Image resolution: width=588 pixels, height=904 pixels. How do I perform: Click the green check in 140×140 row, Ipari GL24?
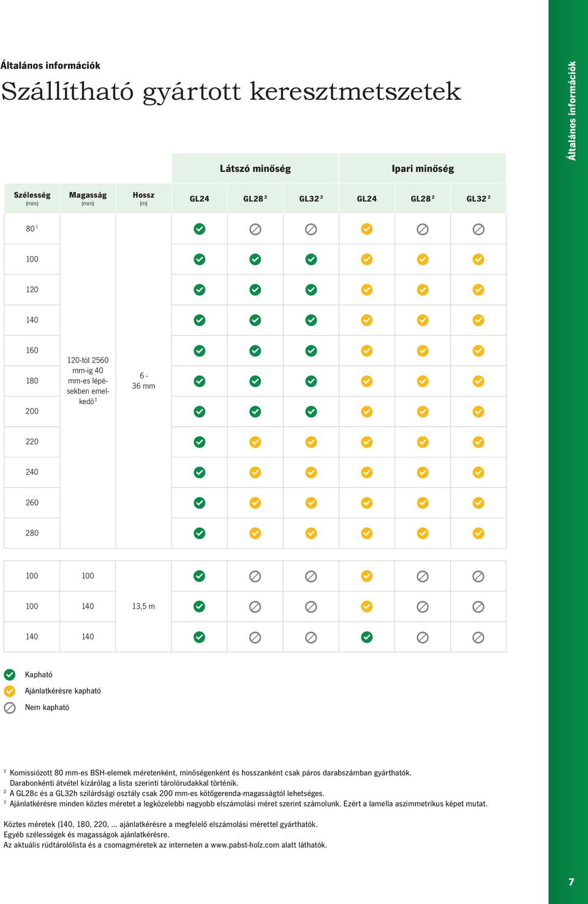pos(367,638)
